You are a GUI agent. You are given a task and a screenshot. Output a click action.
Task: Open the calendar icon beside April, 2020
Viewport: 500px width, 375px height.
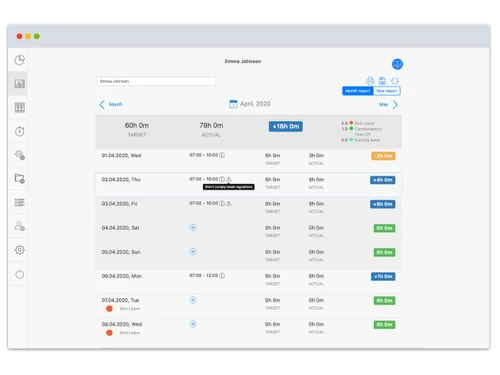233,104
